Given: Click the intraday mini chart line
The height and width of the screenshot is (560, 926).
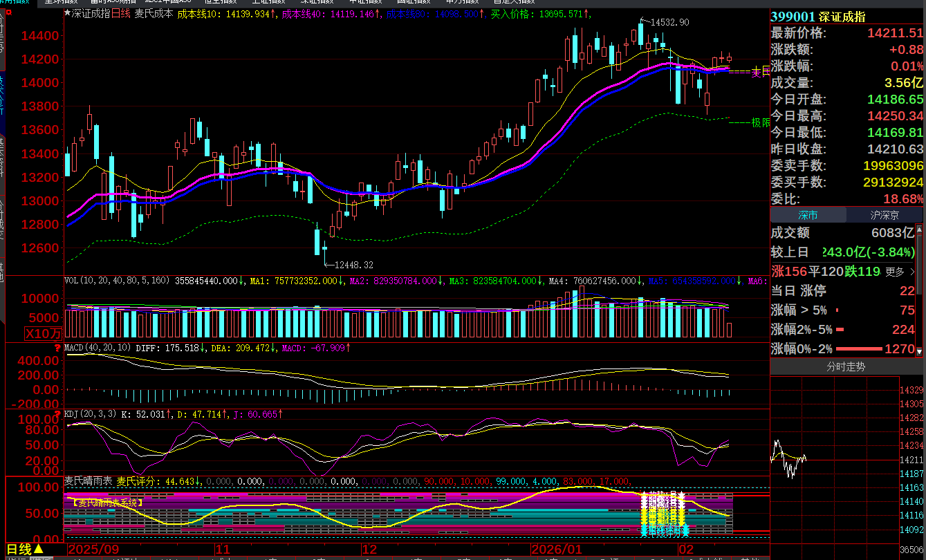Looking at the screenshot, I should [788, 458].
